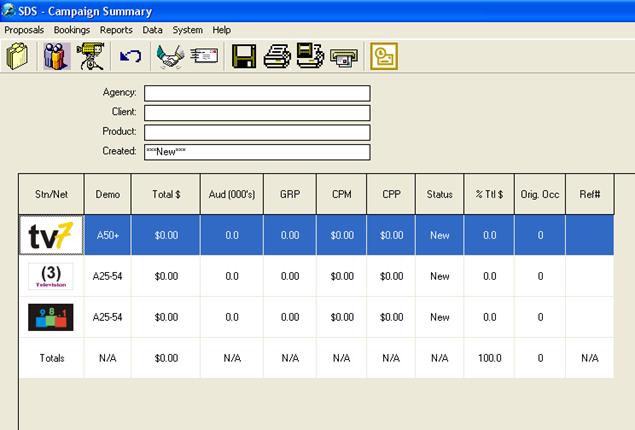
Task: Click the stacked folders toolbar icon
Action: coord(17,56)
